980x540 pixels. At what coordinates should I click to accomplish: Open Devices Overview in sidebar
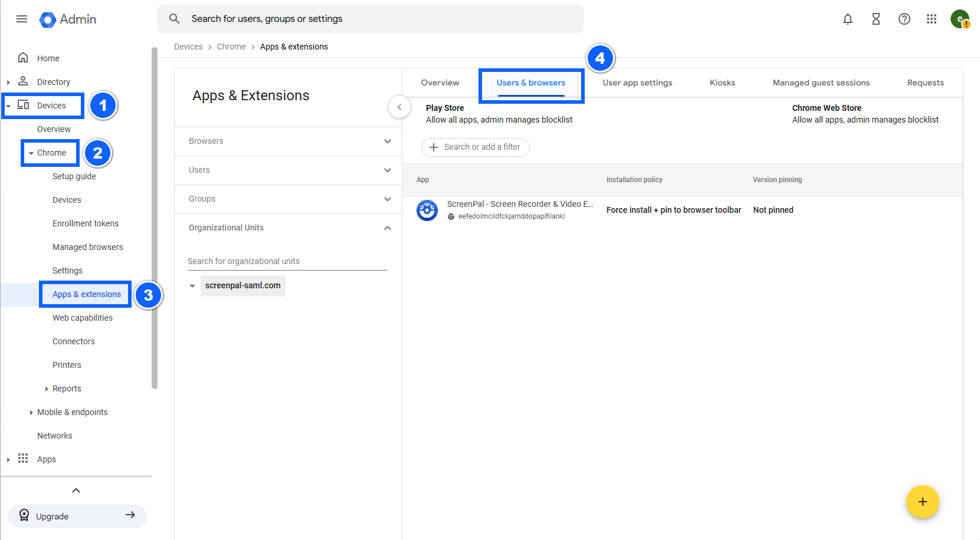click(54, 129)
